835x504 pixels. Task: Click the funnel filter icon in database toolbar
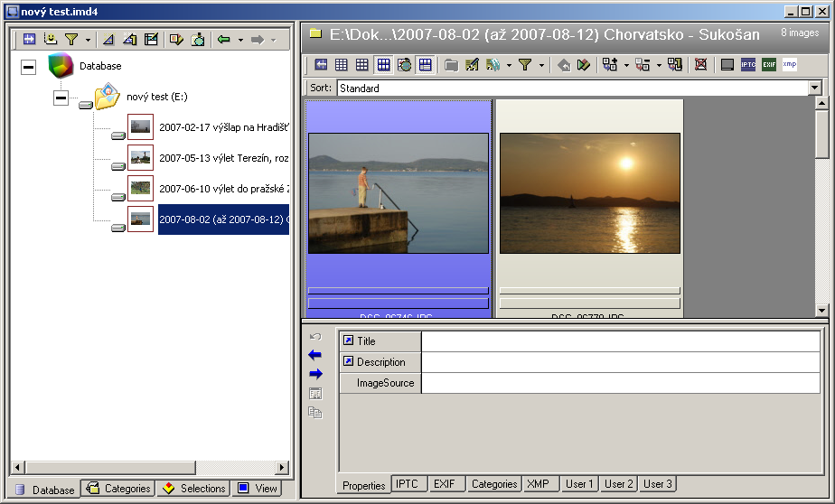(x=71, y=39)
